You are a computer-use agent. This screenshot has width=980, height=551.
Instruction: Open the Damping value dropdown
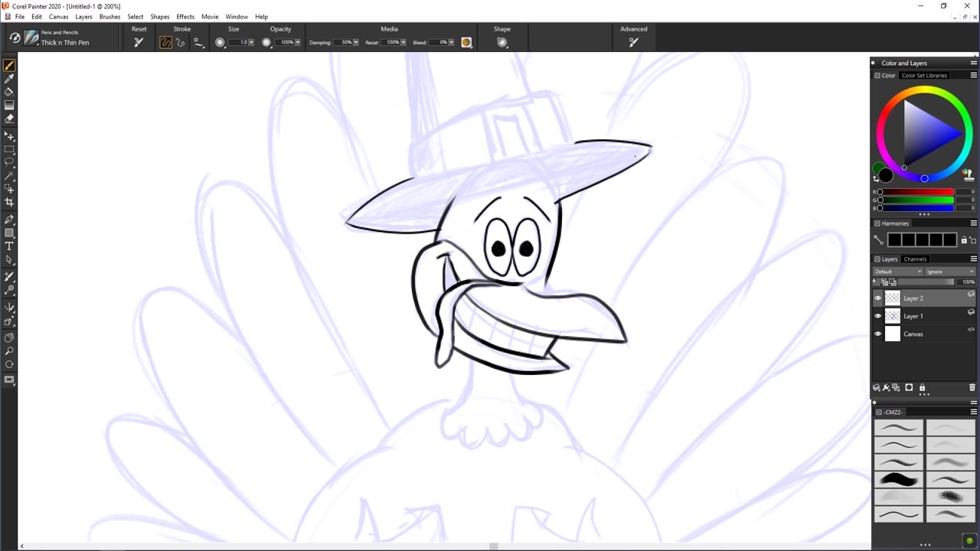[355, 42]
